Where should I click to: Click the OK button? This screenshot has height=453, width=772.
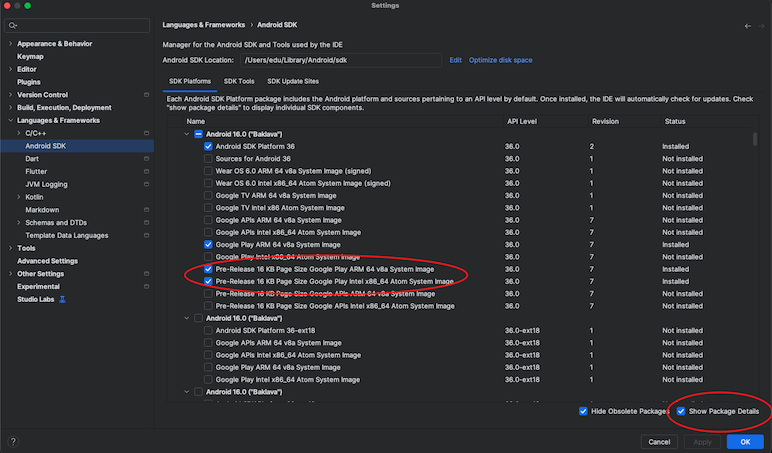tap(745, 442)
